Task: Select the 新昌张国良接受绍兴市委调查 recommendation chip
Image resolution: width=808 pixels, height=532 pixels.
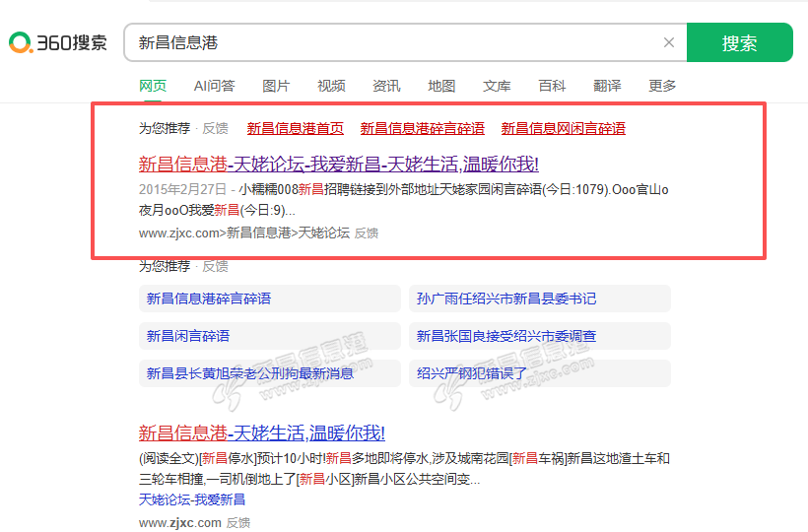Action: [x=540, y=336]
